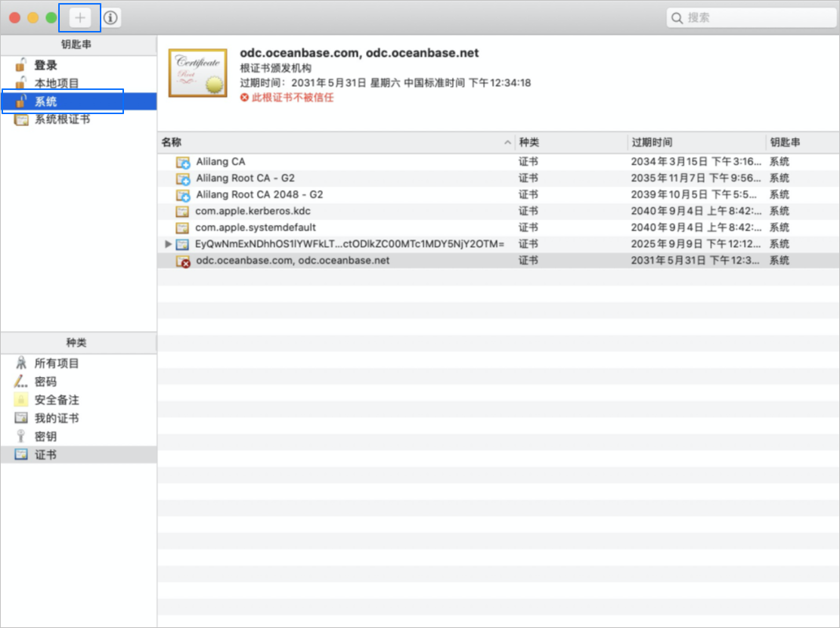Image resolution: width=840 pixels, height=628 pixels.
Task: Sort by 名称 column header
Action: pos(336,142)
